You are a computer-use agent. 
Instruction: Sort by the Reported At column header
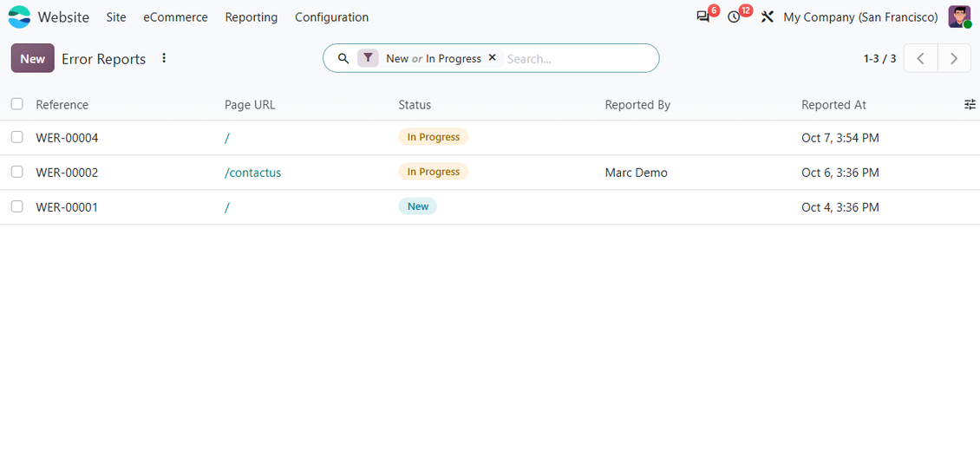pyautogui.click(x=833, y=104)
